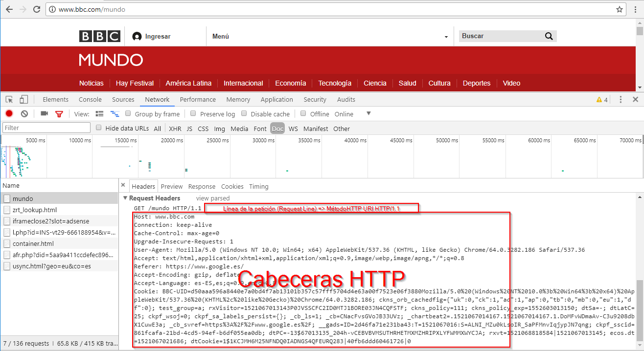Open the Tecnología section link
This screenshot has width=644, height=351.
click(x=335, y=83)
